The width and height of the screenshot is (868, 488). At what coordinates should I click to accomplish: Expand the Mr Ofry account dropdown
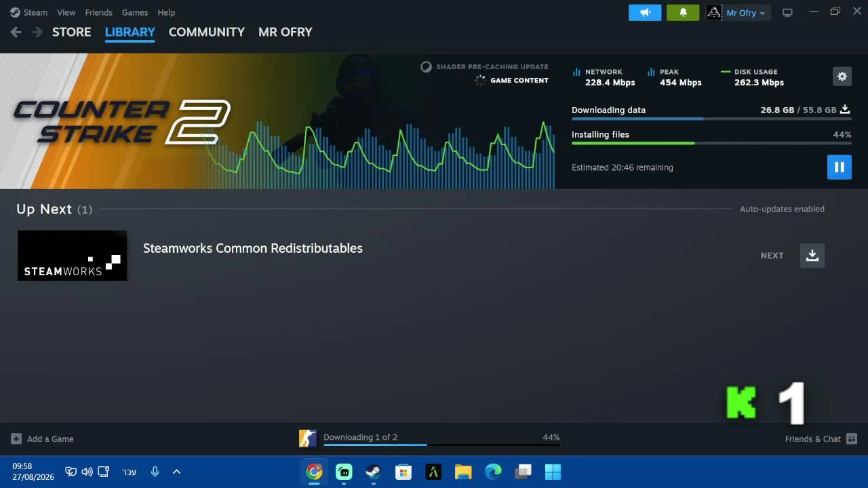(x=746, y=13)
